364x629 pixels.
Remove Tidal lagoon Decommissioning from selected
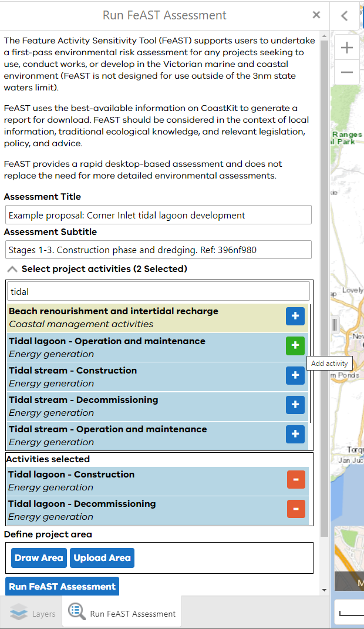click(x=296, y=509)
